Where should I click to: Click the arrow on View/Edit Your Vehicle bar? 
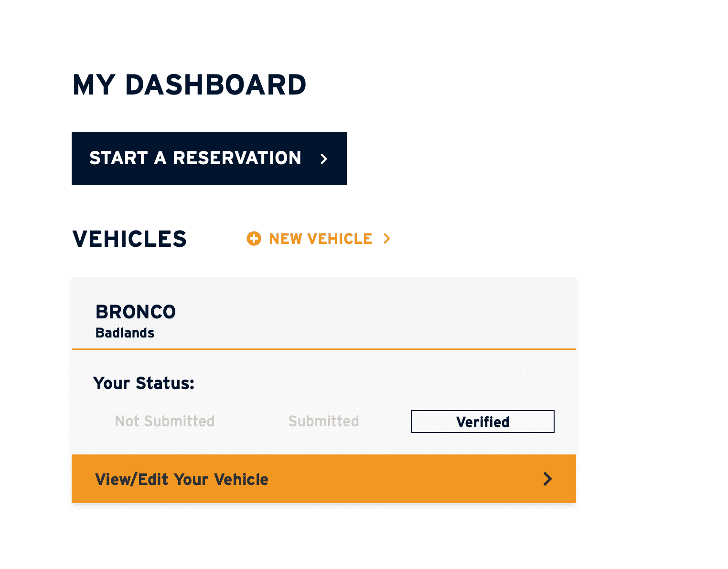coord(548,479)
